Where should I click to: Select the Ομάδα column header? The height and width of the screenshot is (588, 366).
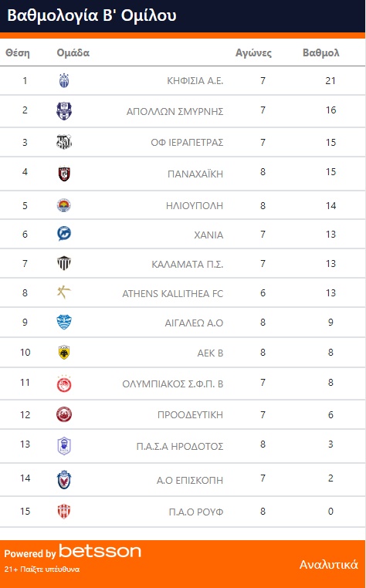point(73,53)
